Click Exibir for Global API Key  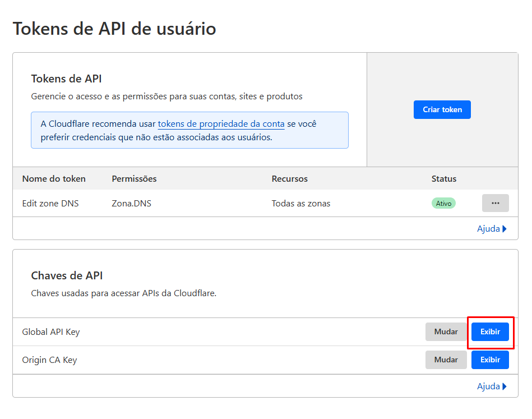pyautogui.click(x=490, y=331)
